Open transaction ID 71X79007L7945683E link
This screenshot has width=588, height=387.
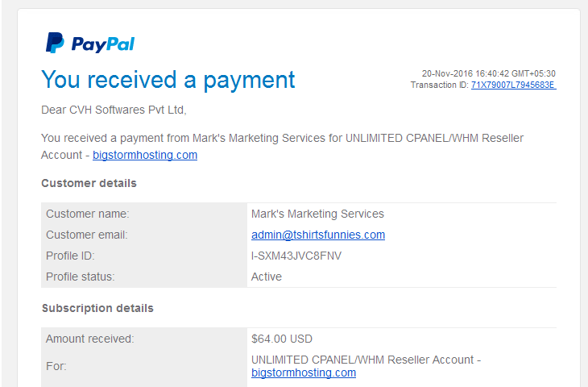coord(513,85)
